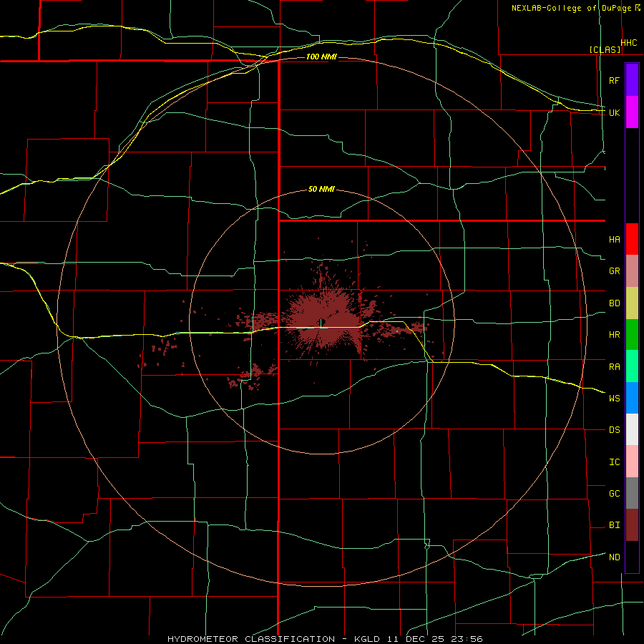Click the [CLAS] units label
644x644 pixels.
coord(605,50)
